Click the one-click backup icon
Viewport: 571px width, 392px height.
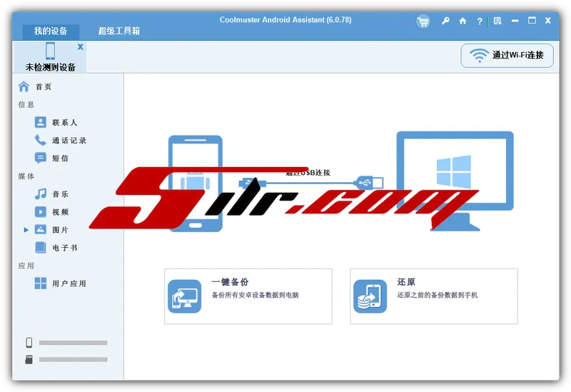(x=185, y=296)
